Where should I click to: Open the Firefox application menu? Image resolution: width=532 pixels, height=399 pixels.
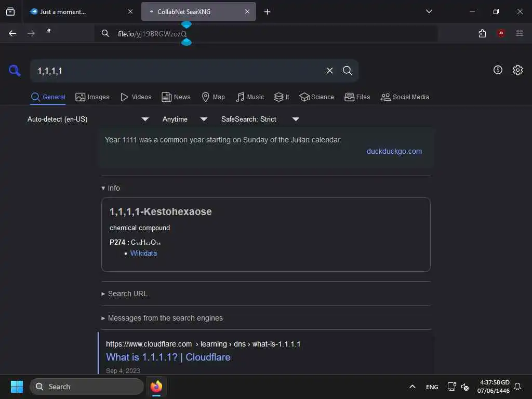pyautogui.click(x=519, y=33)
